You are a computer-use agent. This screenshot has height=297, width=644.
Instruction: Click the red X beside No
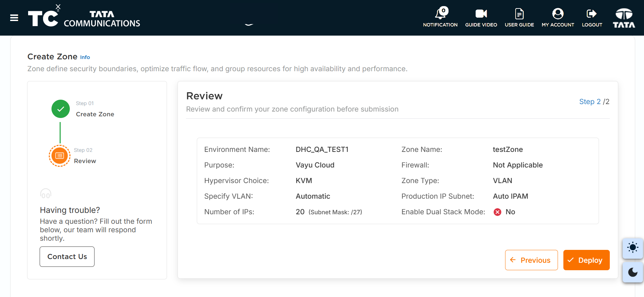pyautogui.click(x=497, y=212)
